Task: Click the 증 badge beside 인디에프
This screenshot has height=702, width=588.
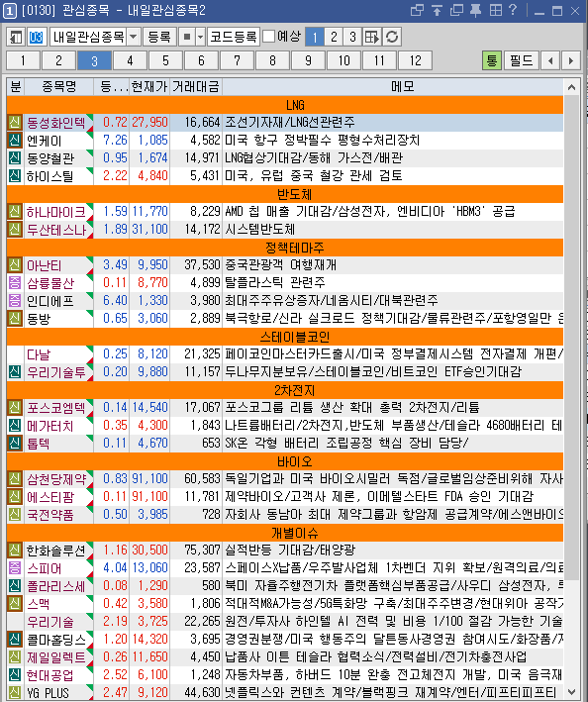Action: (x=15, y=300)
